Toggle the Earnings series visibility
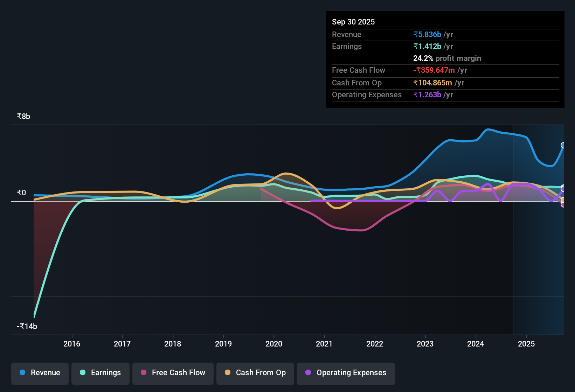 [100, 373]
